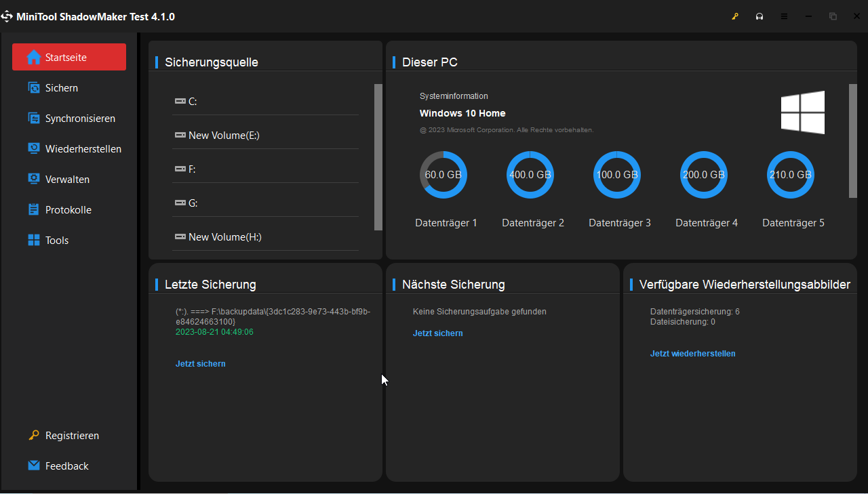The image size is (868, 494).
Task: Click the Systeminformation label
Action: [454, 96]
